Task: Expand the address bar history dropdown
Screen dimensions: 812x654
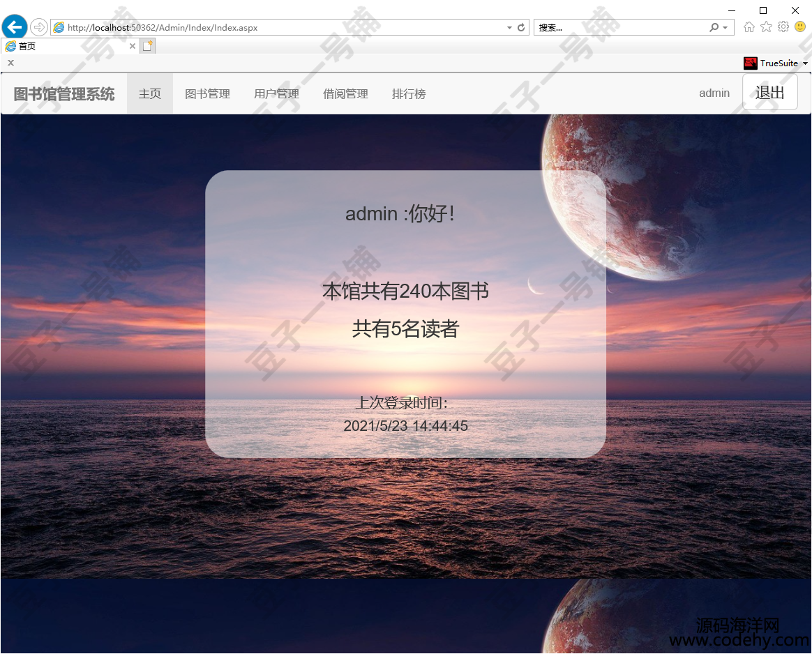Action: (x=509, y=27)
